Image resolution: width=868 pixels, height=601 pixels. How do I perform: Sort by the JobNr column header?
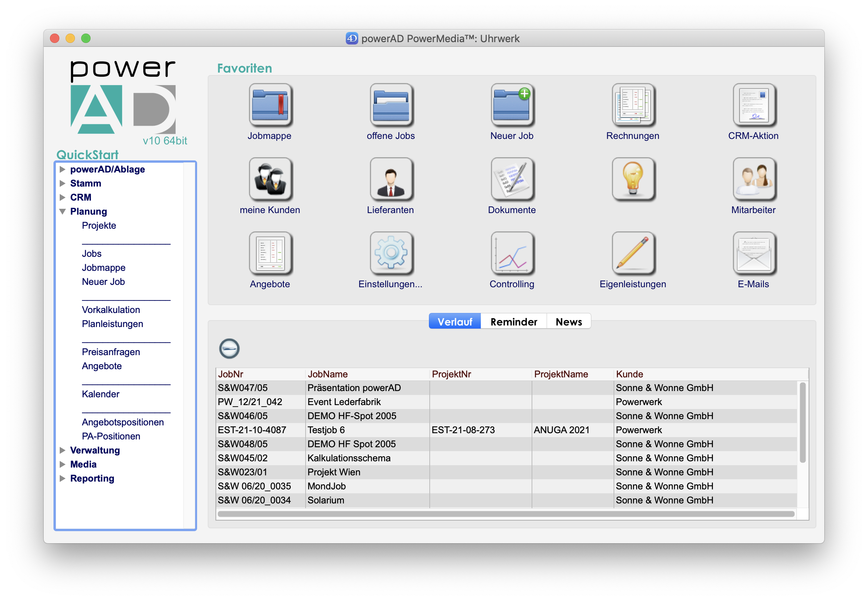pos(260,374)
